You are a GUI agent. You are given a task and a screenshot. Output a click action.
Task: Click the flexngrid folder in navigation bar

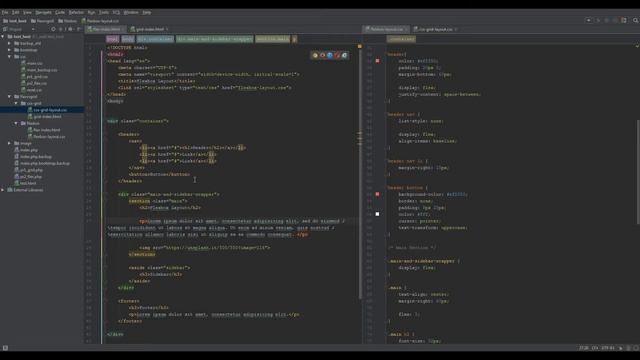(x=42, y=21)
